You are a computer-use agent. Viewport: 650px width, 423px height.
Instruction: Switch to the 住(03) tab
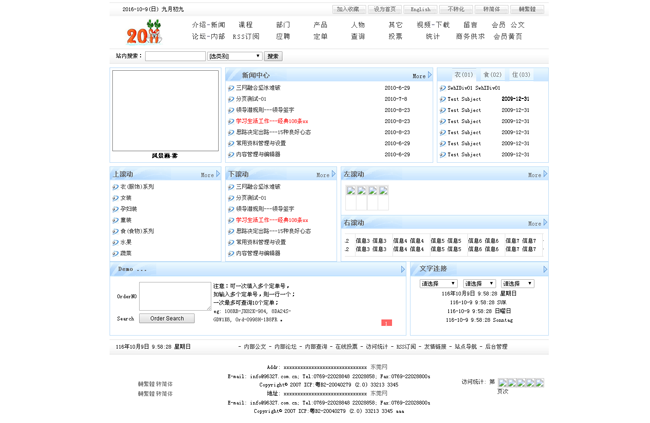(521, 75)
